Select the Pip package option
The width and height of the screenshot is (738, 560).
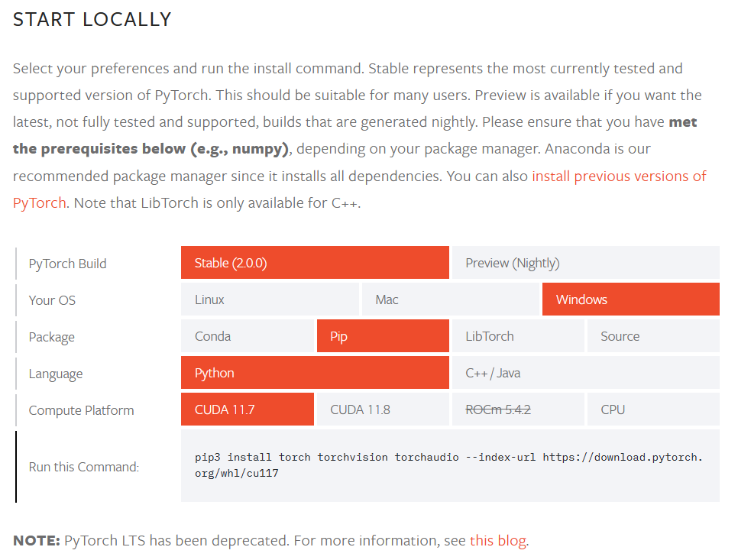click(382, 336)
